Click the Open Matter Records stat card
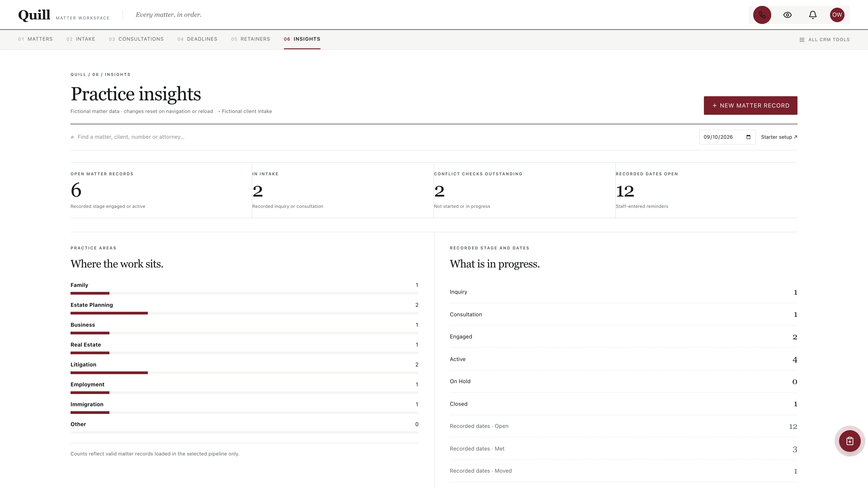The image size is (868, 488). (x=161, y=190)
